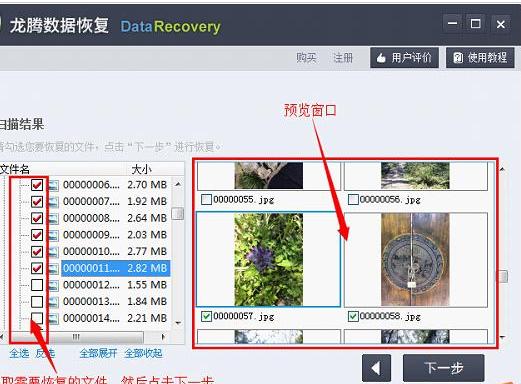This screenshot has width=521, height=384.
Task: Click file list scroll down arrow
Action: point(178,323)
